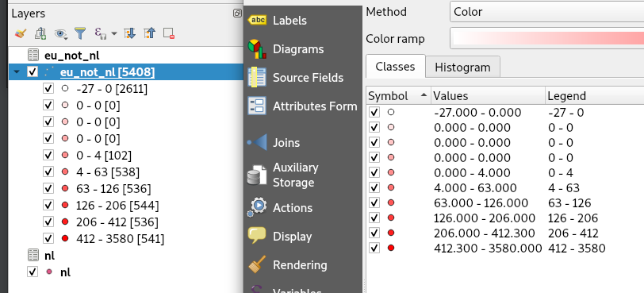Click the Joins arrow icon
This screenshot has height=293, width=644.
pos(257,142)
